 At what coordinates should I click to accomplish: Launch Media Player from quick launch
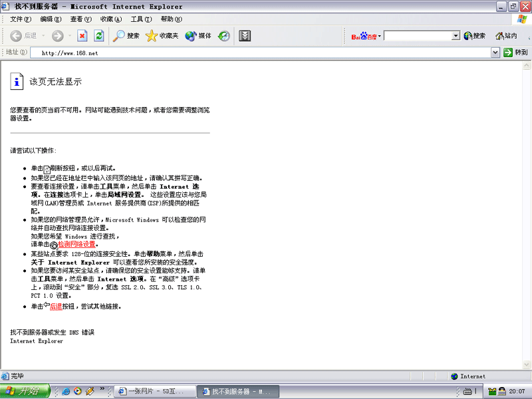pyautogui.click(x=78, y=391)
